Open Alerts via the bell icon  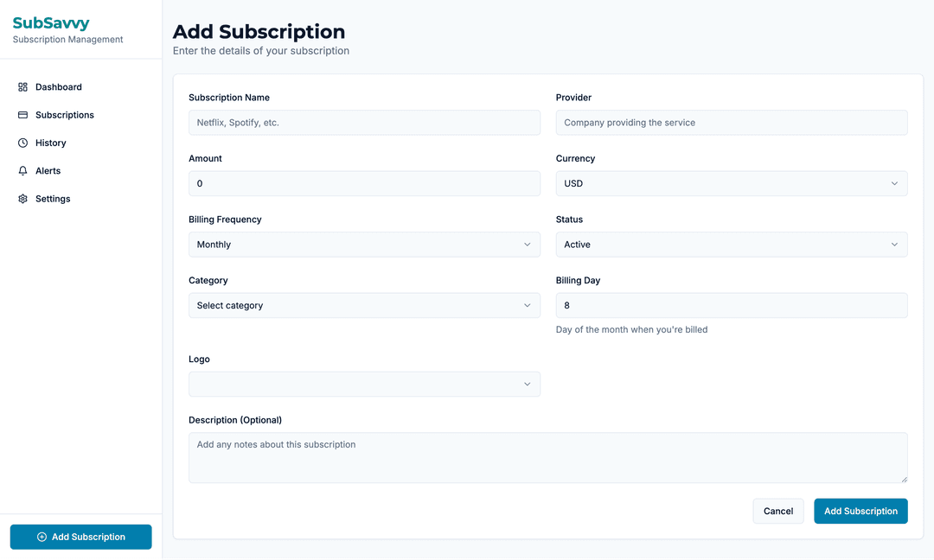22,170
